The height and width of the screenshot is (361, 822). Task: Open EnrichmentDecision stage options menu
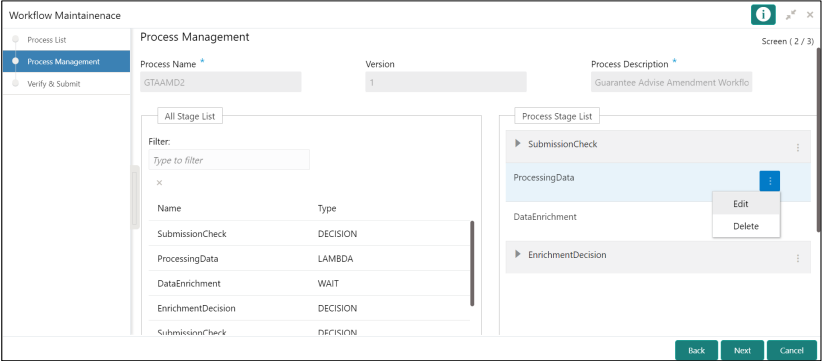(797, 258)
